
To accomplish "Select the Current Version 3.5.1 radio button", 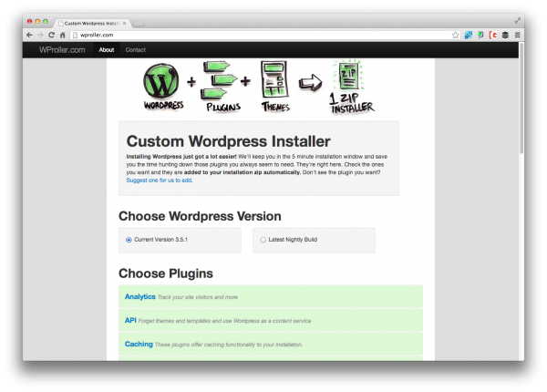I will tap(129, 240).
